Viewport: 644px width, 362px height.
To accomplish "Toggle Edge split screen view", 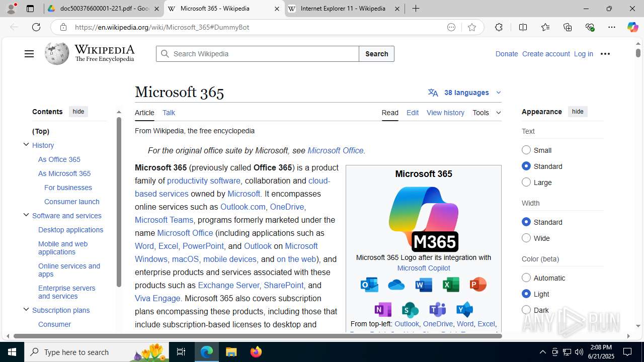I will point(523,27).
